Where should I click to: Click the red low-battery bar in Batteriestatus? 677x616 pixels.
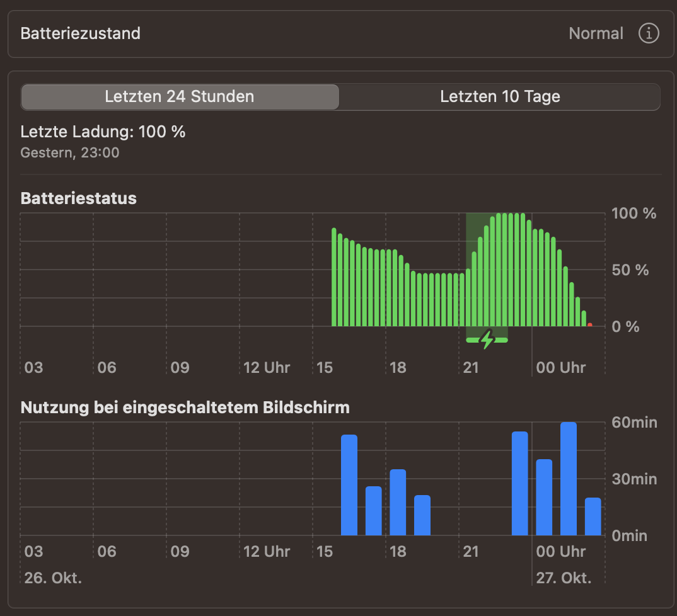[589, 324]
